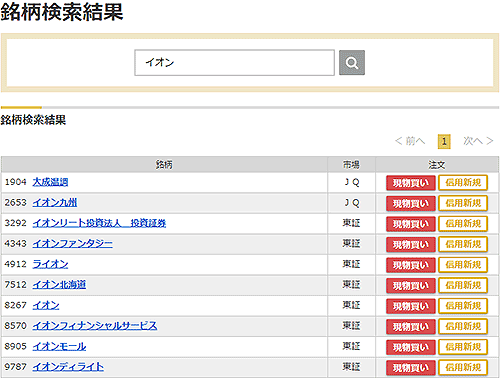Click the JQ market cell for 大成温調

tap(352, 182)
